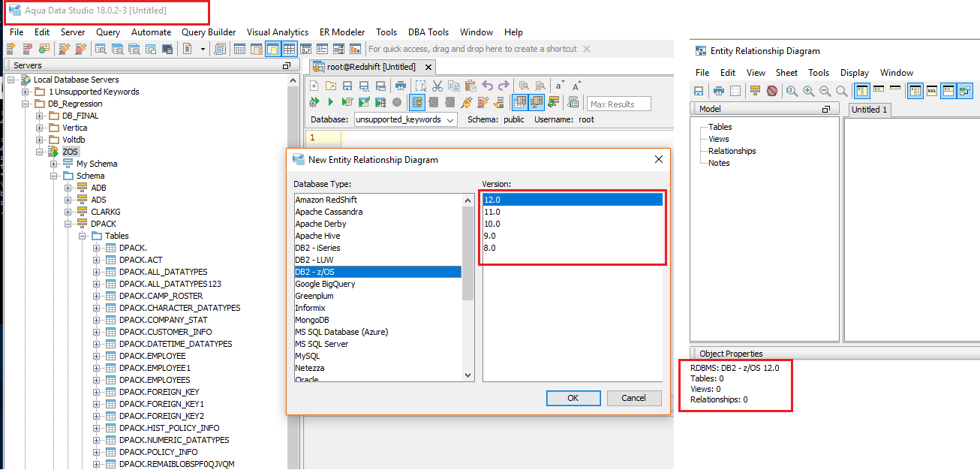The height and width of the screenshot is (470, 980).
Task: Click New script icon in query toolbar
Action: tap(314, 86)
